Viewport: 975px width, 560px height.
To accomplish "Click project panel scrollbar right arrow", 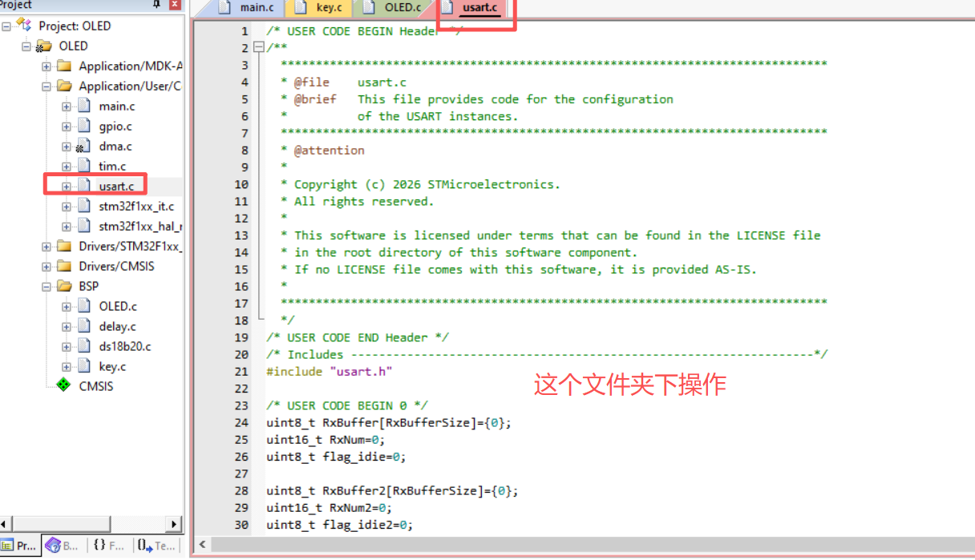I will point(174,524).
